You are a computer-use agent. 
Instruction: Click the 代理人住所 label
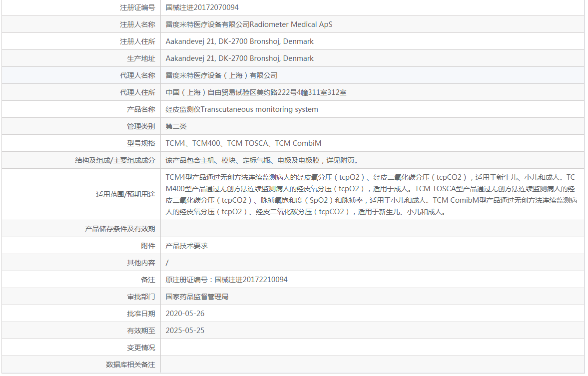[x=137, y=92]
